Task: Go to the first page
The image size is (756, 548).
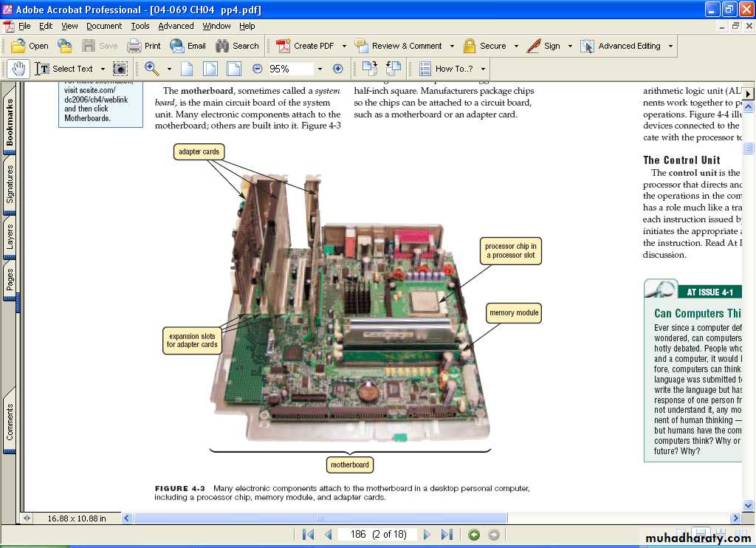Action: coord(309,535)
